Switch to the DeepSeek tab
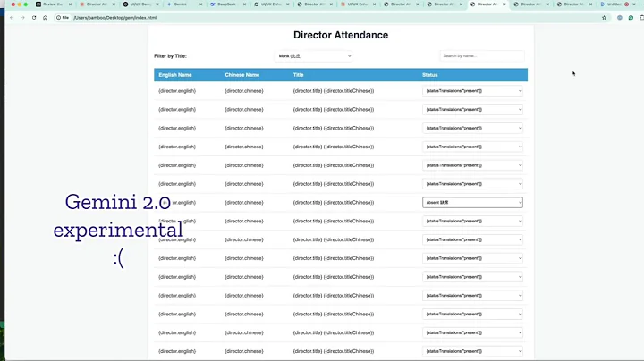Screen dimensions: 644x361 (226, 4)
